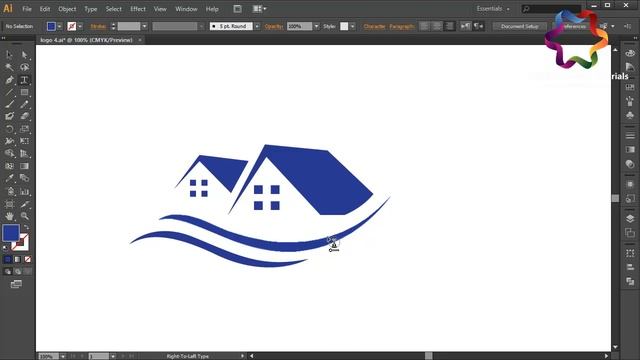The height and width of the screenshot is (360, 640).
Task: Select the Artboard tool
Action: (x=9, y=204)
